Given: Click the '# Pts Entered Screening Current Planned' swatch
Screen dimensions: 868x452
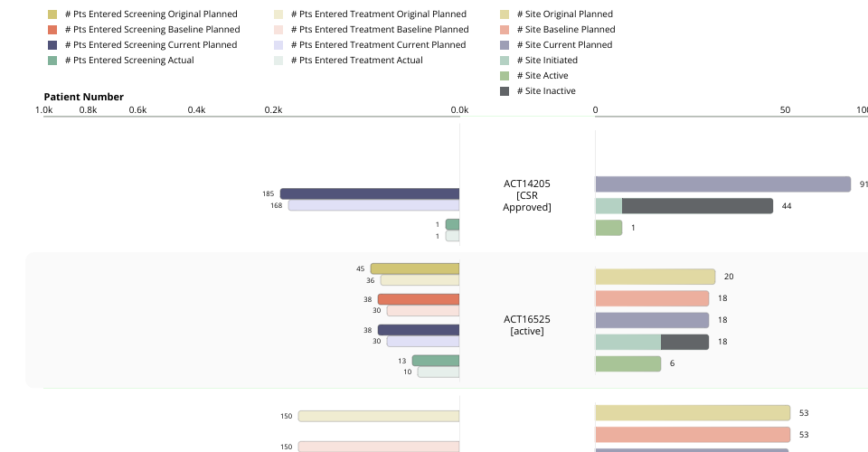Looking at the screenshot, I should 52,45.
